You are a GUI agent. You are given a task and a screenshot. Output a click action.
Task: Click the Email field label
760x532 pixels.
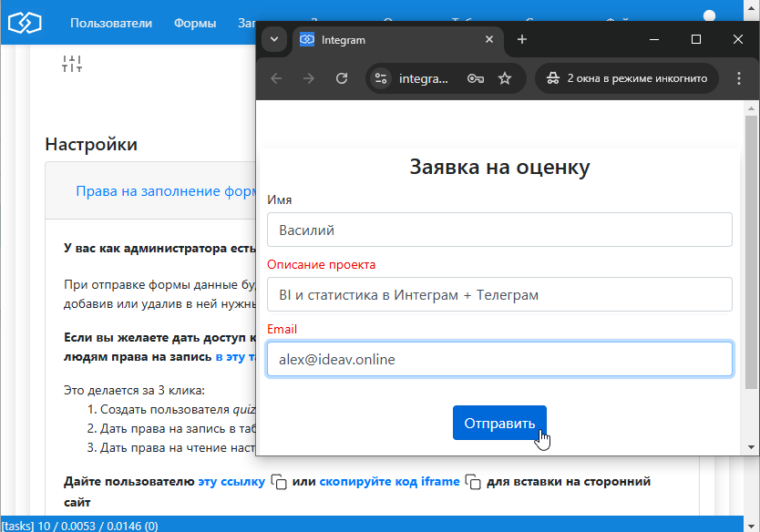click(x=282, y=330)
